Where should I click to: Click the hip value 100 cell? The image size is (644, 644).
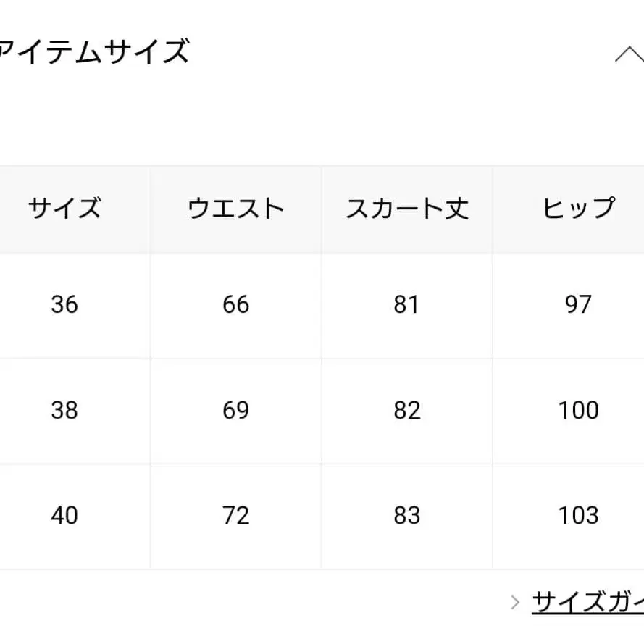click(577, 410)
